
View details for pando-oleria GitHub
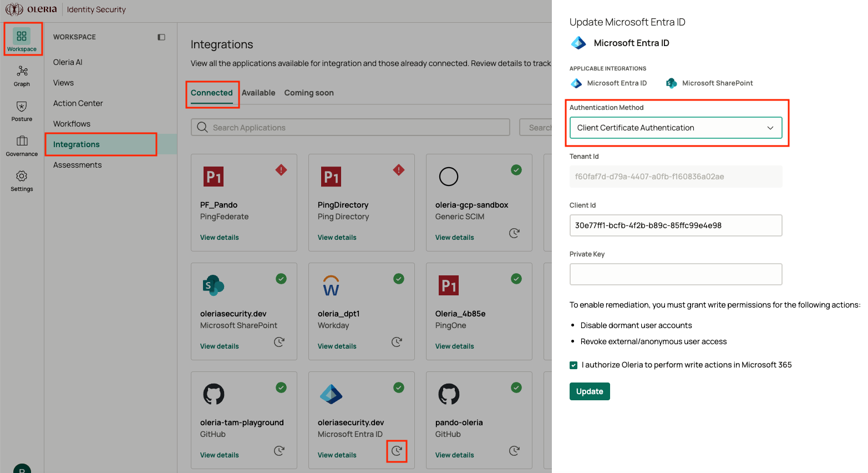[455, 455]
